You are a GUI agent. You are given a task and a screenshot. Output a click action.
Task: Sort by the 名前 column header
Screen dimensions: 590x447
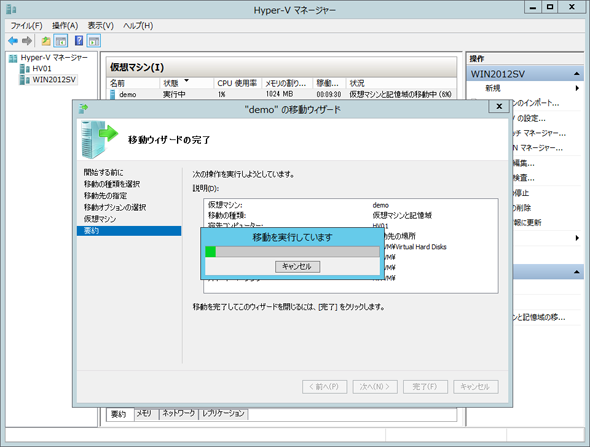point(133,83)
